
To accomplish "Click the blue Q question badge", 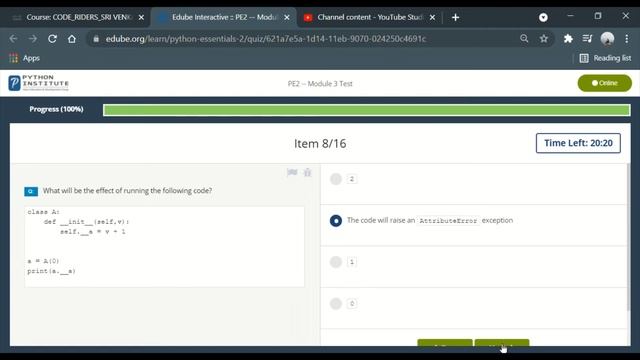I will (31, 191).
